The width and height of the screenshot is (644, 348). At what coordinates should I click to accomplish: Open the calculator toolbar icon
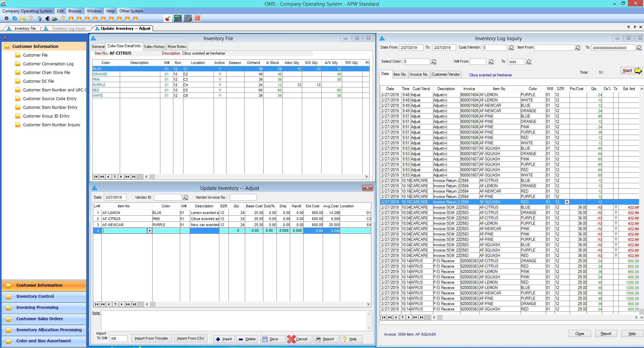178,18
